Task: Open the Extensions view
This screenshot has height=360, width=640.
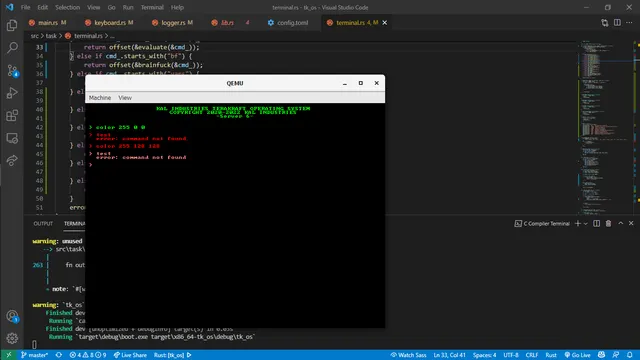Action: coord(12,116)
